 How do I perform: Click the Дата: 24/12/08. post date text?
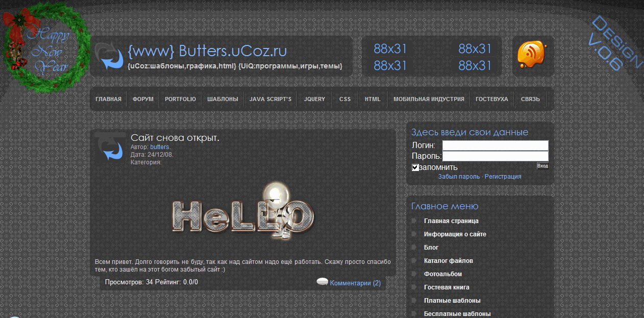152,155
